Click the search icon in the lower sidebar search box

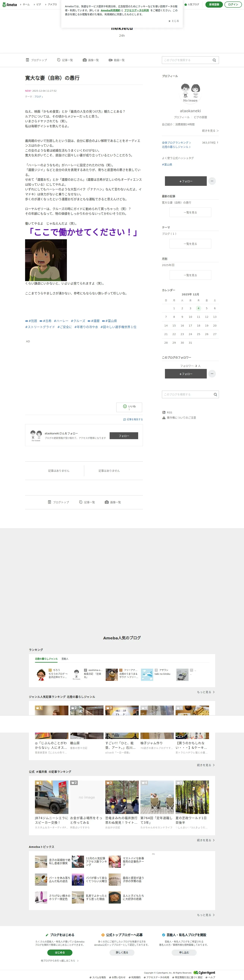215,394
